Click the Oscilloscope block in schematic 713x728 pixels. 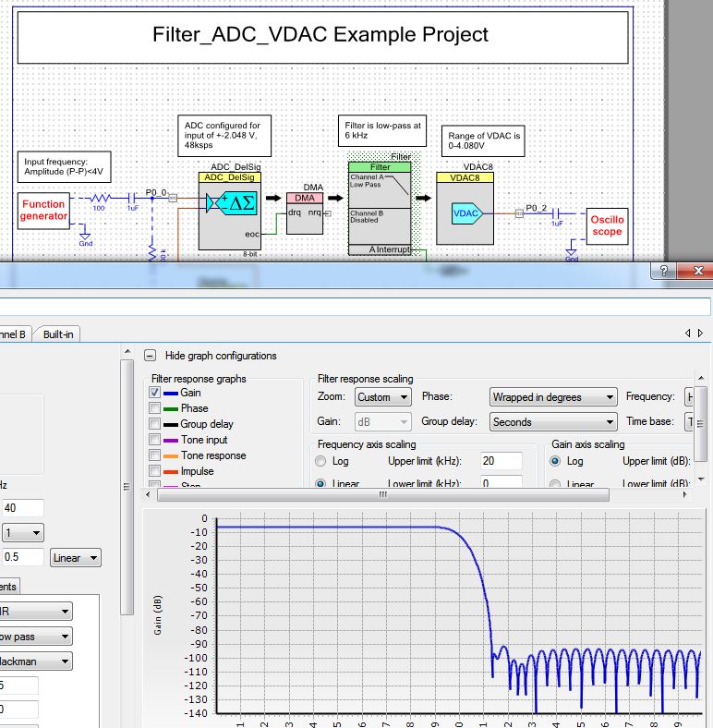tap(607, 225)
